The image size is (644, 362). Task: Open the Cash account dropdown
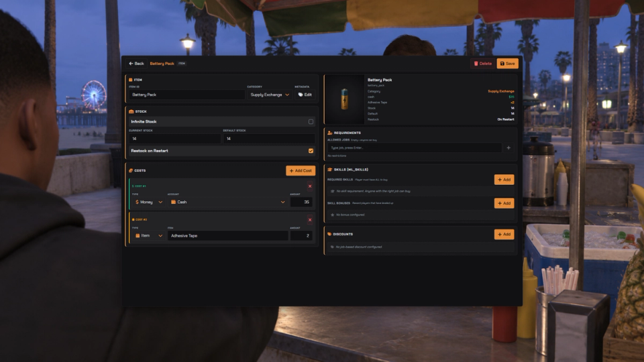(x=227, y=202)
